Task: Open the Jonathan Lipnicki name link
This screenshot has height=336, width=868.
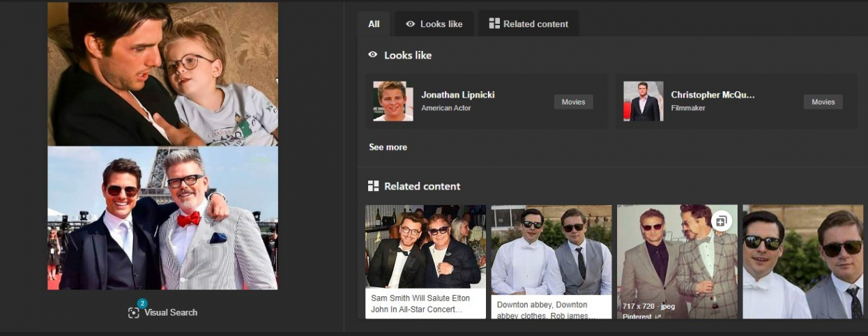Action: pyautogui.click(x=457, y=95)
